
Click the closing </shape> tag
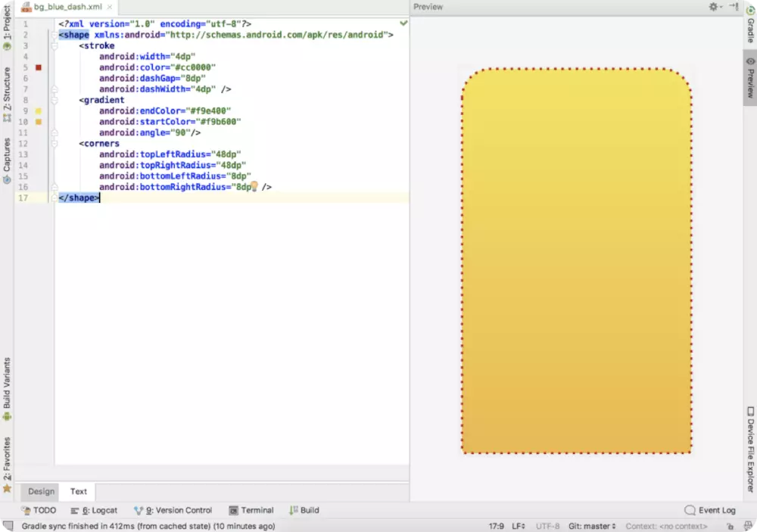[x=79, y=198]
